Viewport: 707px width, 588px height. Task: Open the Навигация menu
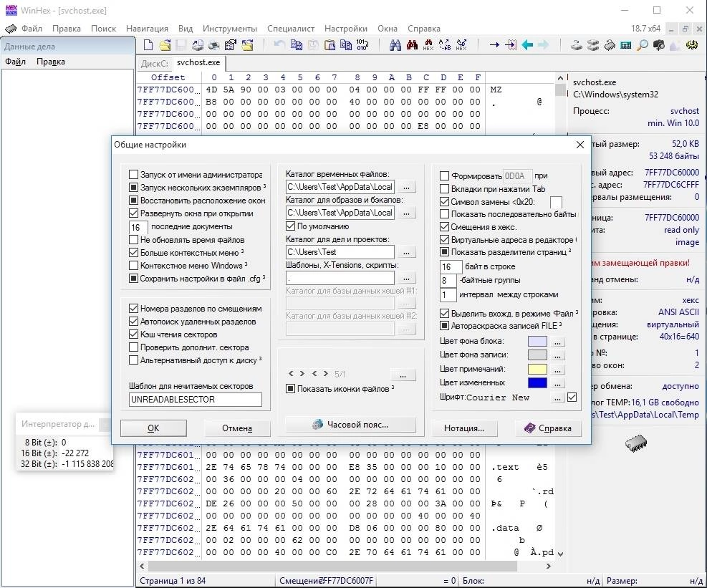point(147,29)
